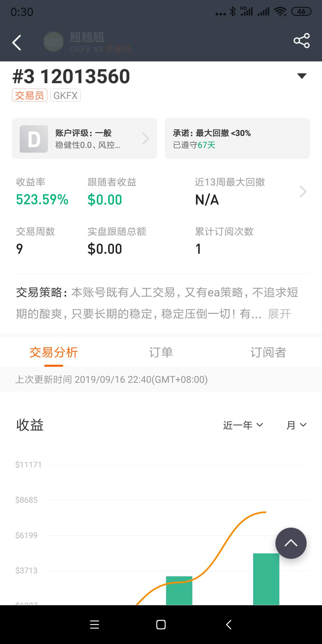Tap the trader avatar in header
Image resolution: width=322 pixels, height=644 pixels.
(53, 42)
